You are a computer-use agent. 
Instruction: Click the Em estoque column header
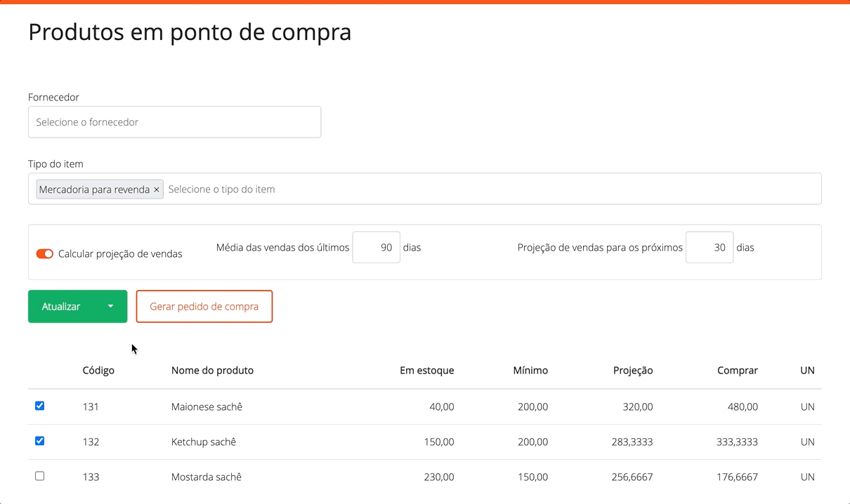point(426,371)
